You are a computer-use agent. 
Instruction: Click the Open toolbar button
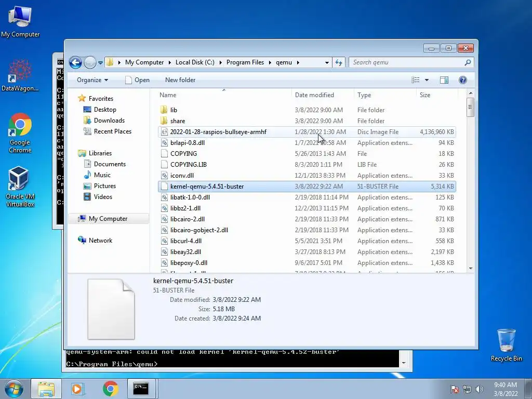pyautogui.click(x=137, y=80)
